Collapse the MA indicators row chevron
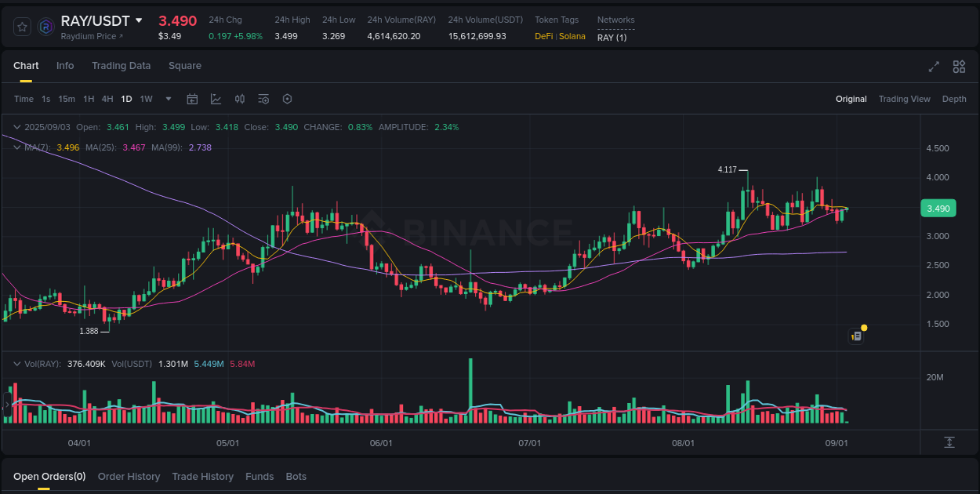This screenshot has height=494, width=980. (x=16, y=147)
